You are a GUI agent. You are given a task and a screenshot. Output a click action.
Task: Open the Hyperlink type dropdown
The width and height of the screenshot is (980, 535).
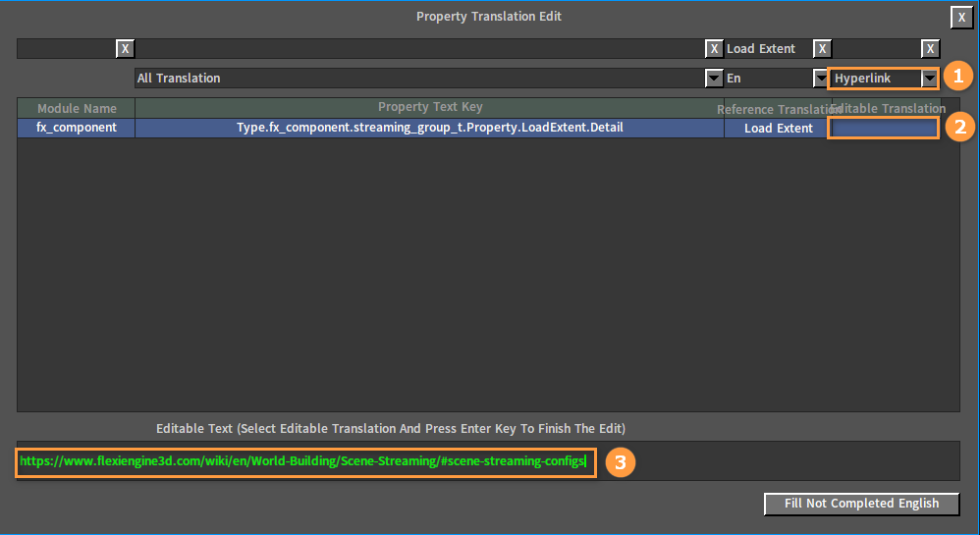click(x=929, y=79)
